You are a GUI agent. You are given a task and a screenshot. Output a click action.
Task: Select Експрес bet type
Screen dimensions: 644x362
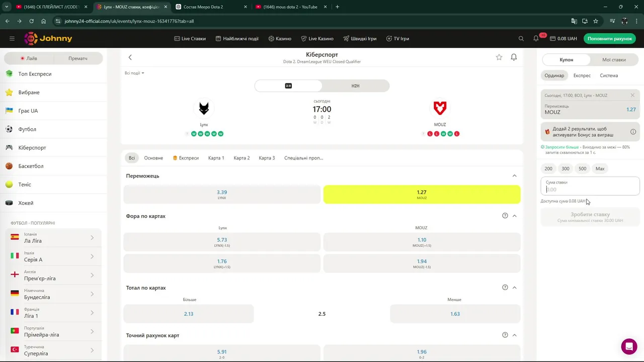click(582, 75)
